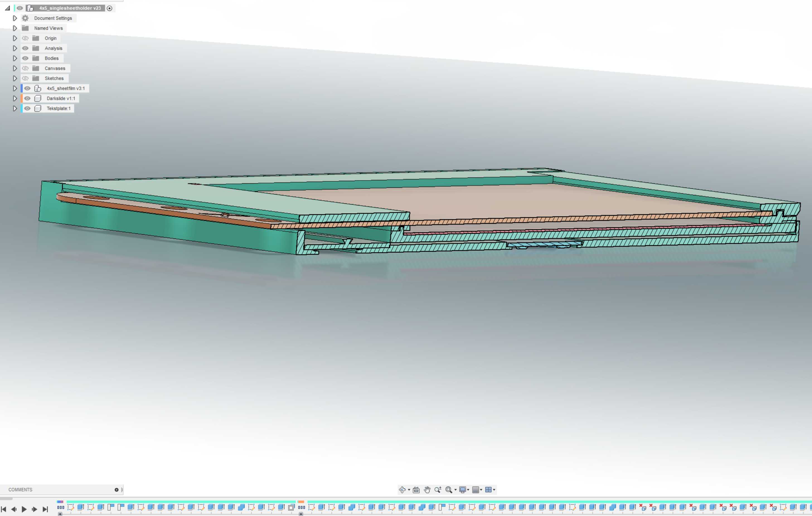The width and height of the screenshot is (812, 516).
Task: Expand the Sketches node
Action: [15, 78]
